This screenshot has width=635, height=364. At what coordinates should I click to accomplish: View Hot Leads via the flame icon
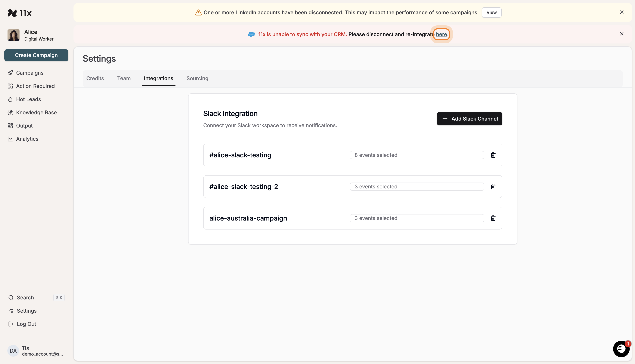tap(28, 99)
